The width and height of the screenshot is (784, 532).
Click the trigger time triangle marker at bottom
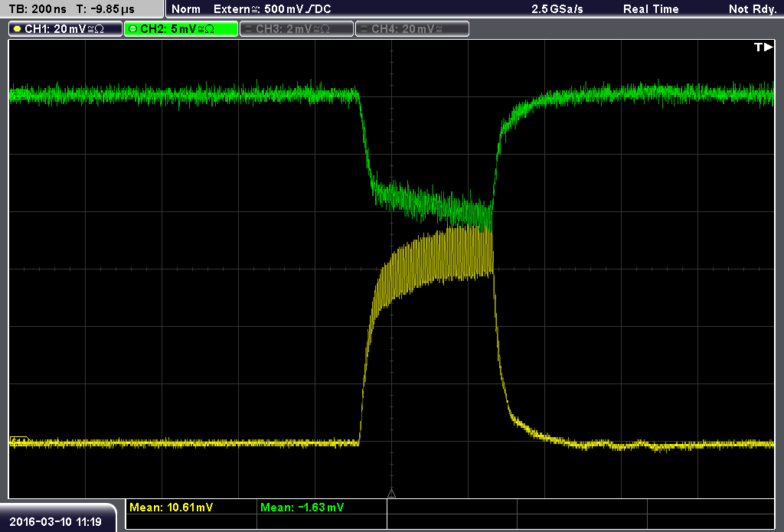pyautogui.click(x=391, y=493)
